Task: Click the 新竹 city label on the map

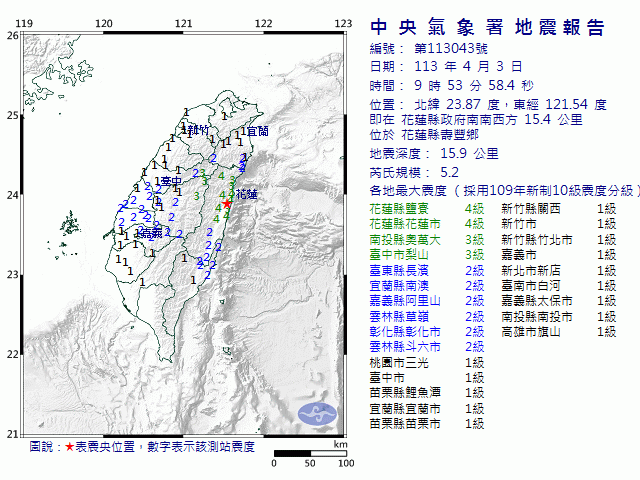Action: tap(199, 131)
